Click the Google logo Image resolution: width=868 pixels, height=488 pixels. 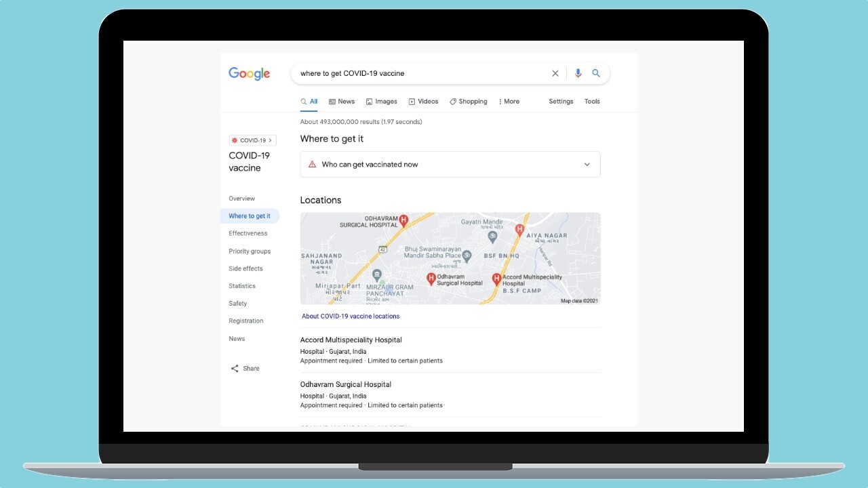249,73
